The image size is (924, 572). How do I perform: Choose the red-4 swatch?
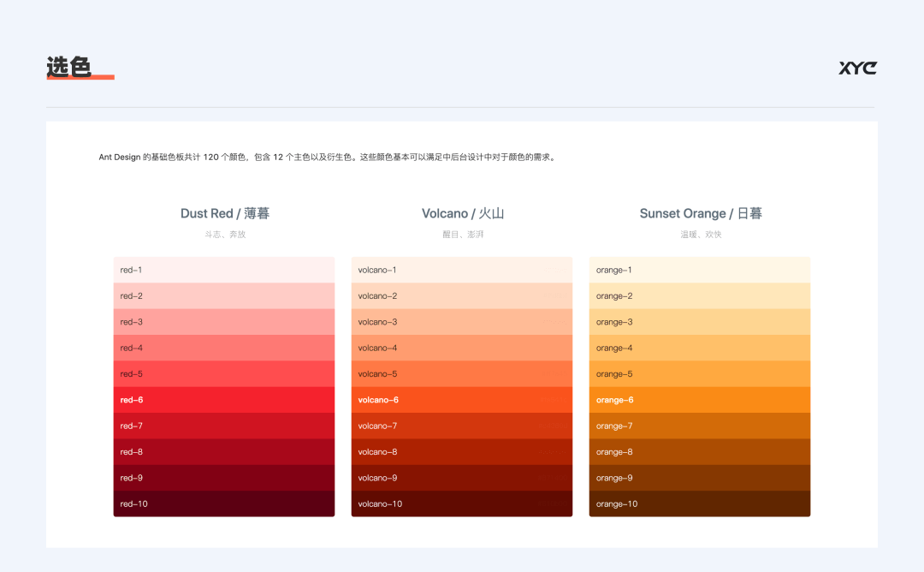[224, 348]
